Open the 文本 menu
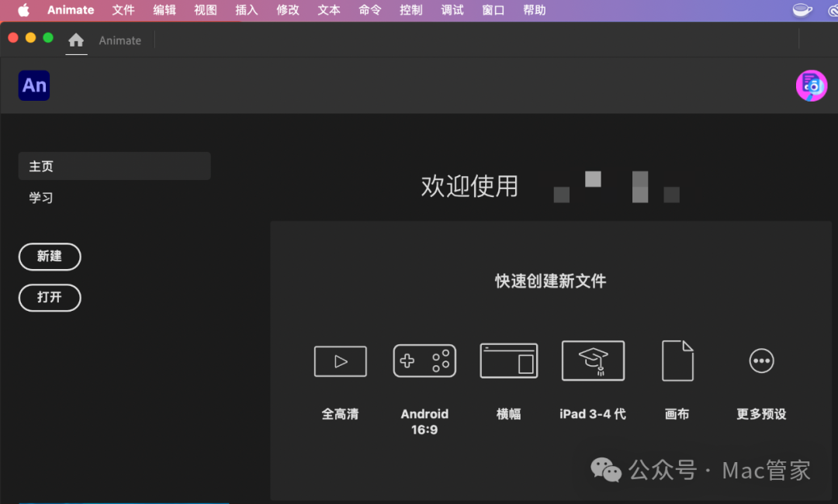Viewport: 838px width, 504px height. (329, 10)
